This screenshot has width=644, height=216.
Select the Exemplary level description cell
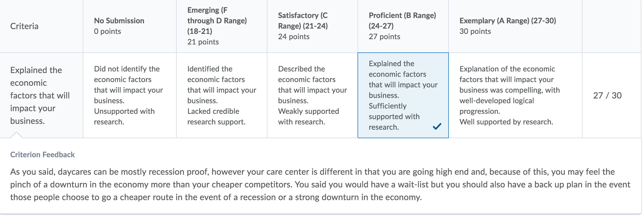(515, 95)
